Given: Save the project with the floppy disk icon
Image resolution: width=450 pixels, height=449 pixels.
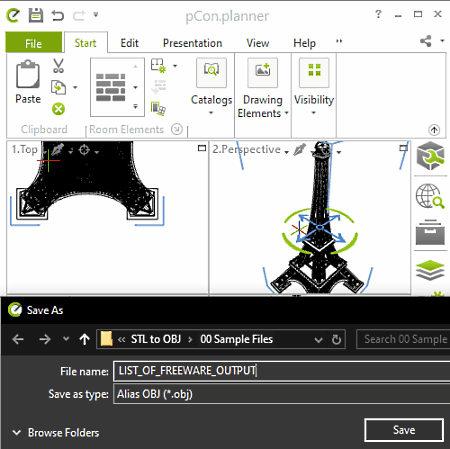Looking at the screenshot, I should coord(36,15).
